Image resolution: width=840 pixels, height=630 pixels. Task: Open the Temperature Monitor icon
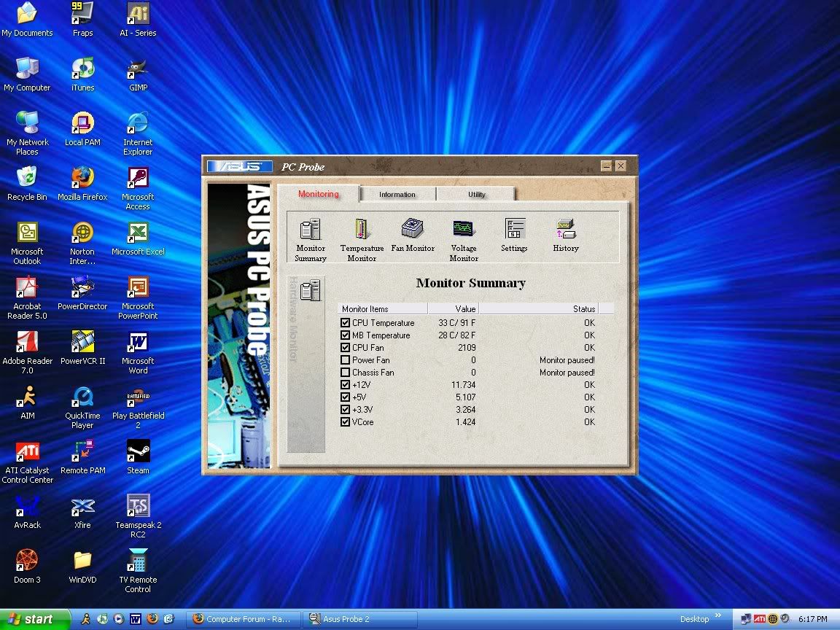coord(362,239)
